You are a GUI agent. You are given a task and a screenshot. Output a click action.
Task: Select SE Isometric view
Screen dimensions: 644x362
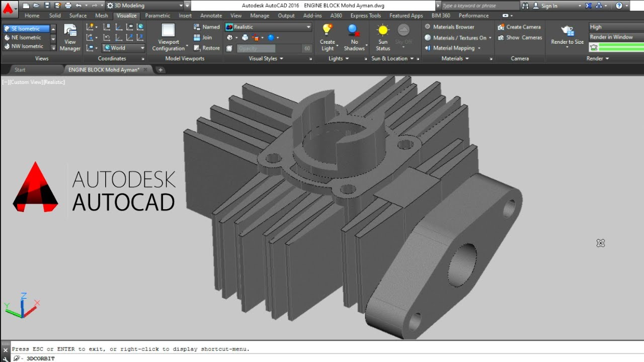pos(26,29)
